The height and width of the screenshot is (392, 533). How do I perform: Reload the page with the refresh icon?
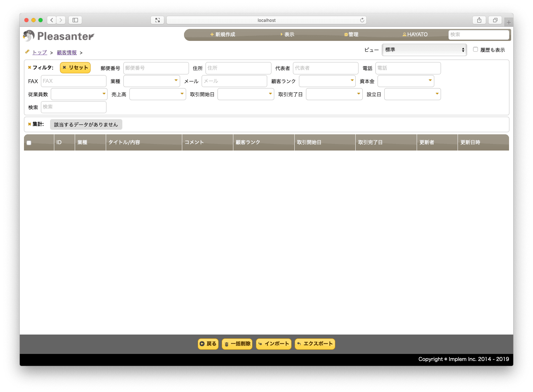[362, 20]
